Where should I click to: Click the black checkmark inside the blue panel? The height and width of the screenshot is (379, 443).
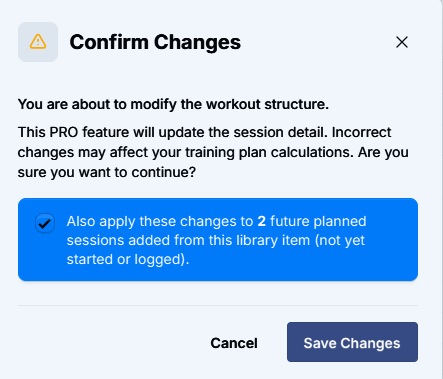[x=45, y=223]
